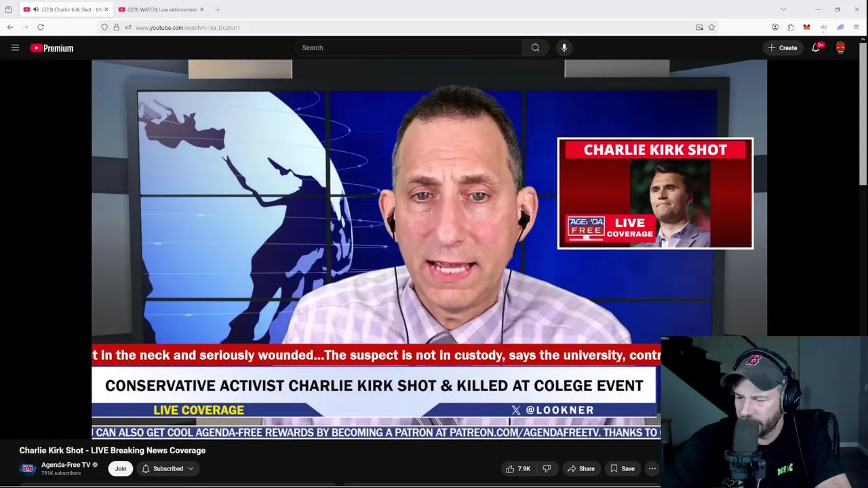This screenshot has width=868, height=488.
Task: Reload the current page
Action: point(41,27)
